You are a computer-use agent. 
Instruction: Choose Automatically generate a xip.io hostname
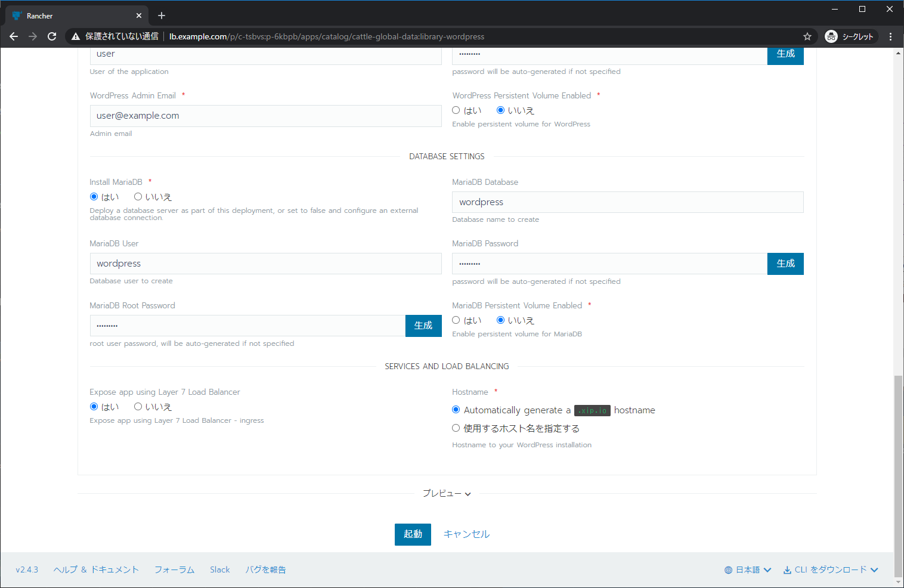tap(456, 410)
